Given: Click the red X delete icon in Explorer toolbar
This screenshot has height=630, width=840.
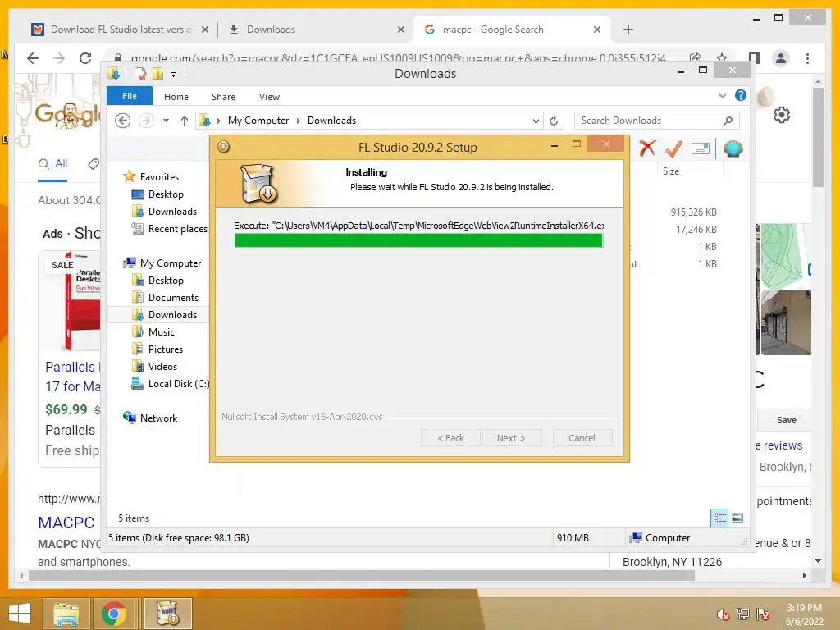Looking at the screenshot, I should [647, 148].
